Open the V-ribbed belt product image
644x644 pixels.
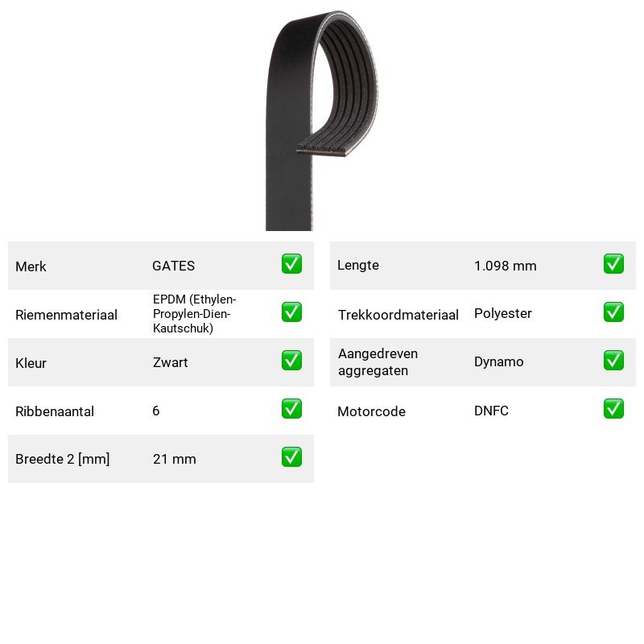(x=321, y=120)
